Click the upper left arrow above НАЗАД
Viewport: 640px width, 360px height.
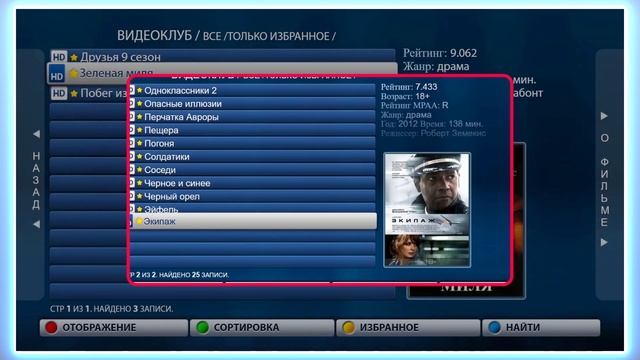36,134
